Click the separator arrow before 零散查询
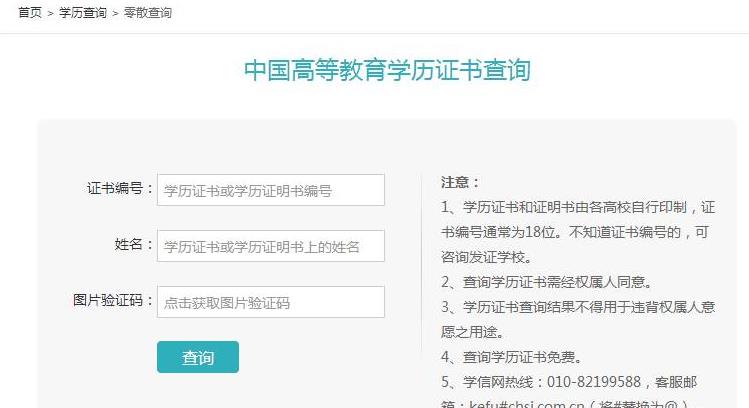This screenshot has height=408, width=749. (115, 13)
